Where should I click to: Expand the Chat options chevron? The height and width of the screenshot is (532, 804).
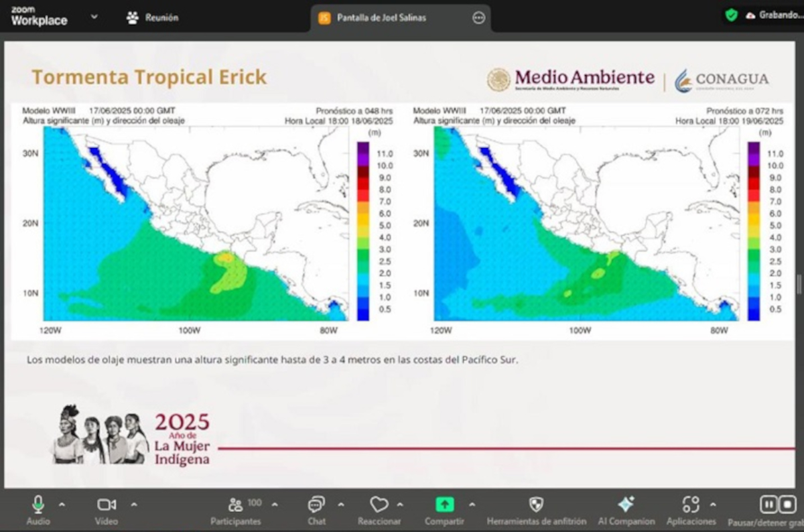point(340,505)
